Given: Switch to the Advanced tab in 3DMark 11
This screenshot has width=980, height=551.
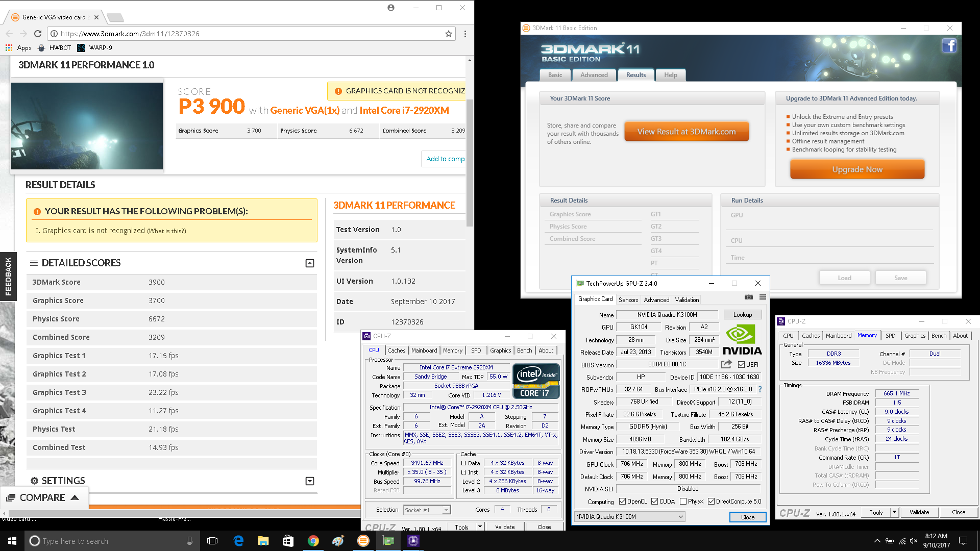Looking at the screenshot, I should tap(594, 75).
